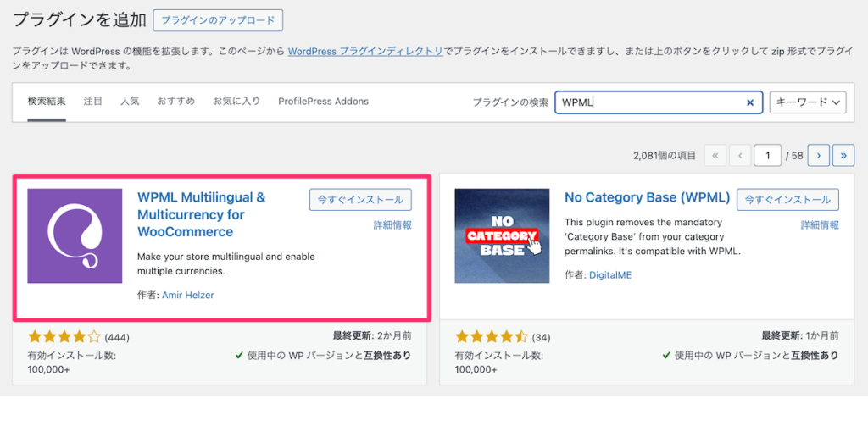Click the / 58 total pages text
The height and width of the screenshot is (426, 868).
pos(794,156)
